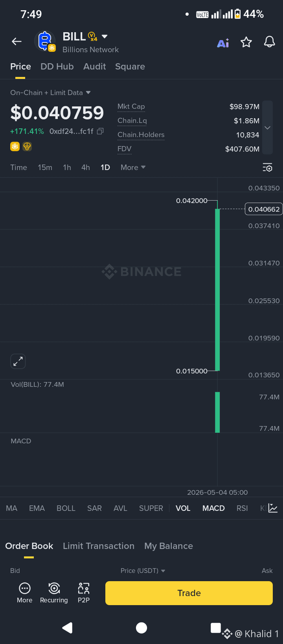Enable the BOLL indicator
The width and height of the screenshot is (283, 644).
(66, 508)
